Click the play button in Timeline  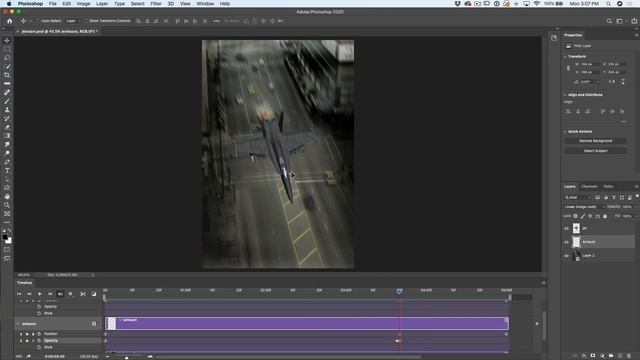[x=40, y=294]
